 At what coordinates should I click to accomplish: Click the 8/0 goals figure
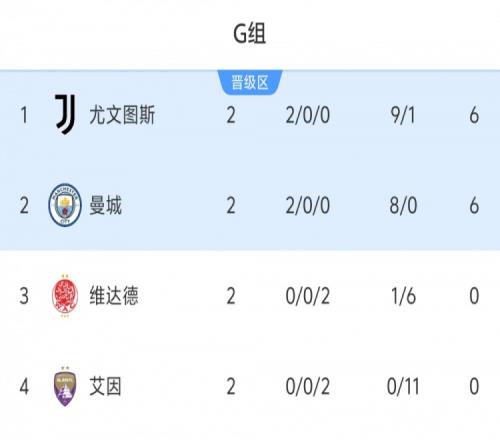pos(403,205)
